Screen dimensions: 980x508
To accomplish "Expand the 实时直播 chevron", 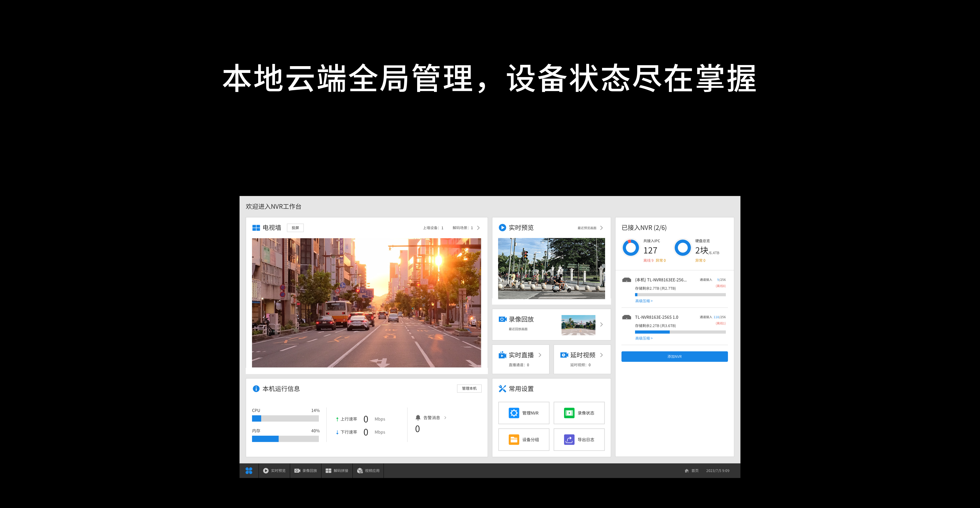I will click(539, 355).
